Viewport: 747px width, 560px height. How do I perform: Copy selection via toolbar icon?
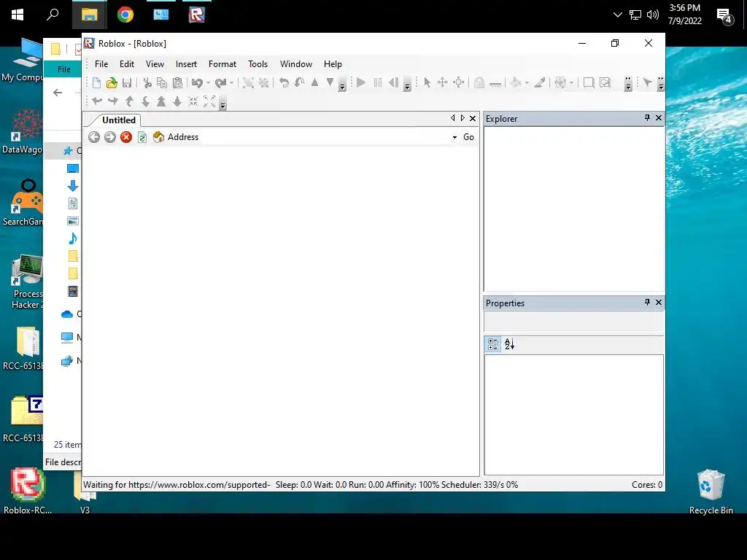pos(162,83)
